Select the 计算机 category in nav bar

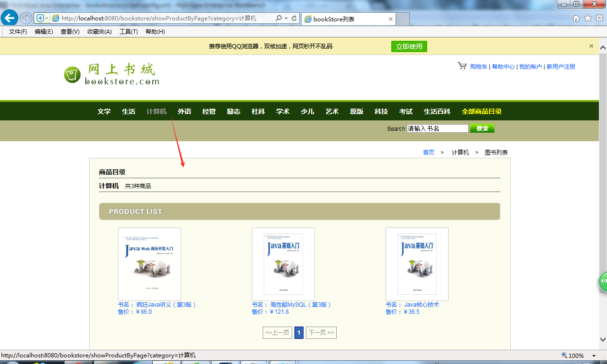(156, 111)
